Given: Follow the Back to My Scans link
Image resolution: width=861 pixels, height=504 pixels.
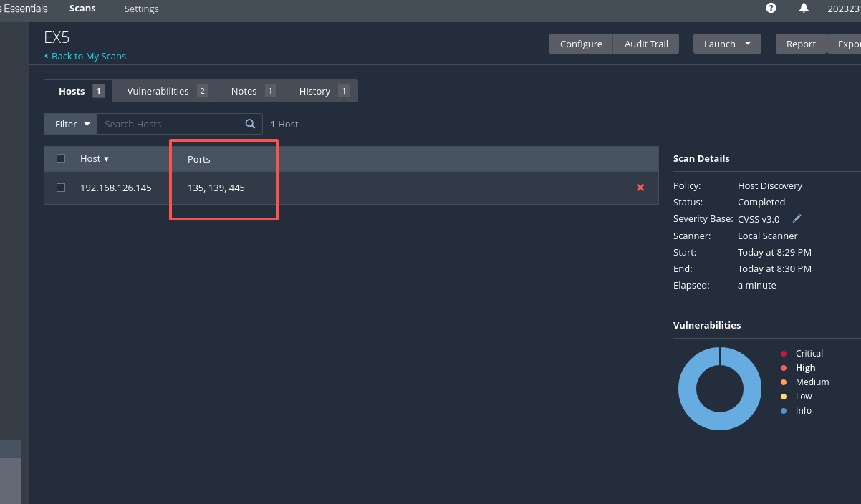Looking at the screenshot, I should point(89,56).
